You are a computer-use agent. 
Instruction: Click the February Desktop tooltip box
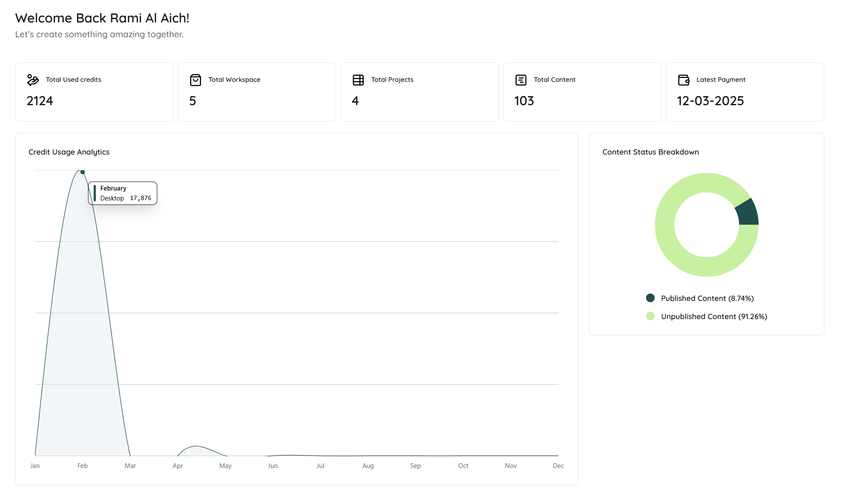tap(123, 193)
